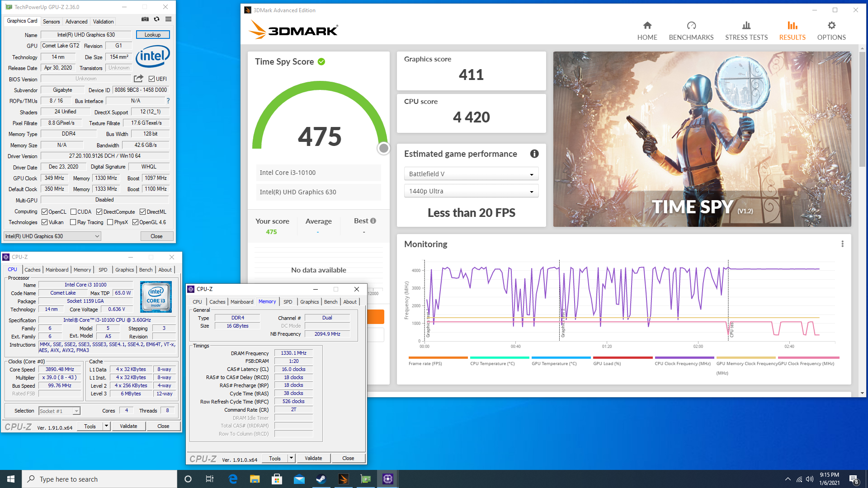Image resolution: width=868 pixels, height=488 pixels.
Task: Click the 3DMark vertical scrollbar down arrow
Action: click(x=863, y=393)
